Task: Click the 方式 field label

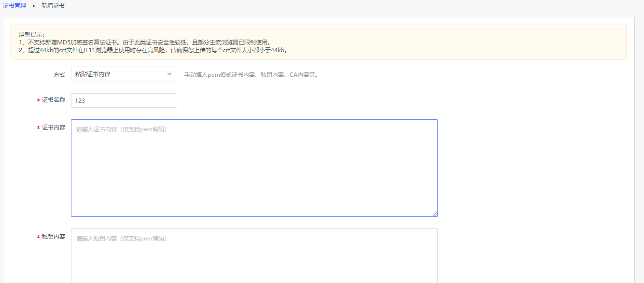Action: click(x=59, y=75)
